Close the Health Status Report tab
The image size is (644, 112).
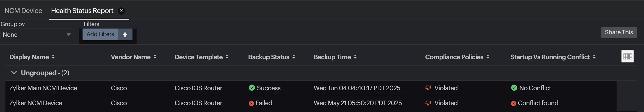(121, 11)
